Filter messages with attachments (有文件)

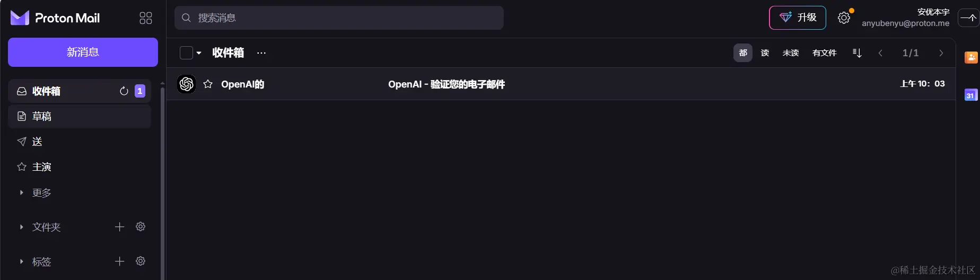pos(824,52)
